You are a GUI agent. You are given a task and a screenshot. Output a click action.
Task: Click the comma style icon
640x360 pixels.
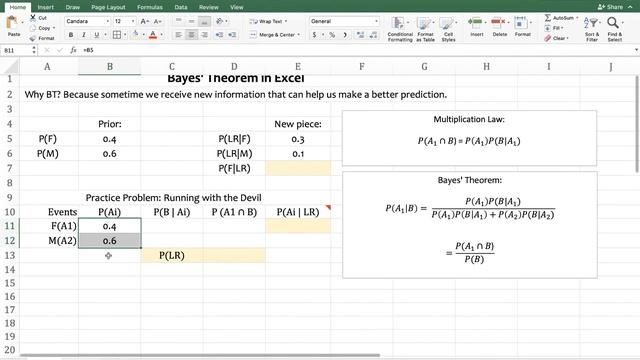[x=345, y=35]
